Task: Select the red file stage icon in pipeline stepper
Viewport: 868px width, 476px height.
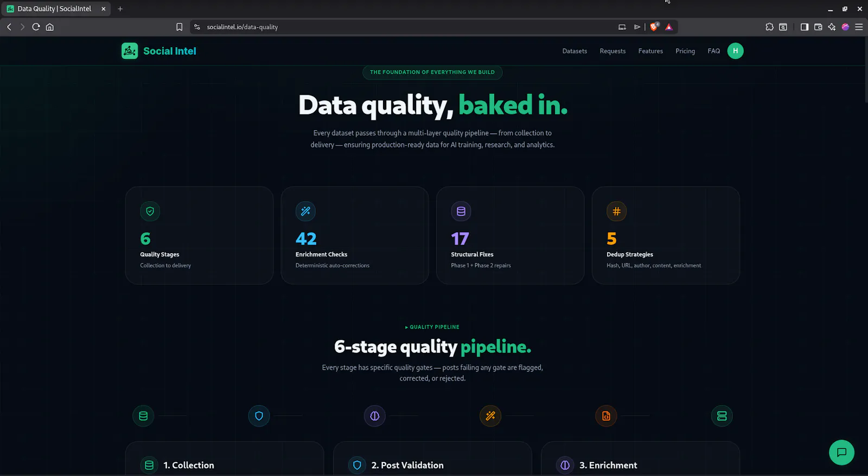Action: (606, 416)
